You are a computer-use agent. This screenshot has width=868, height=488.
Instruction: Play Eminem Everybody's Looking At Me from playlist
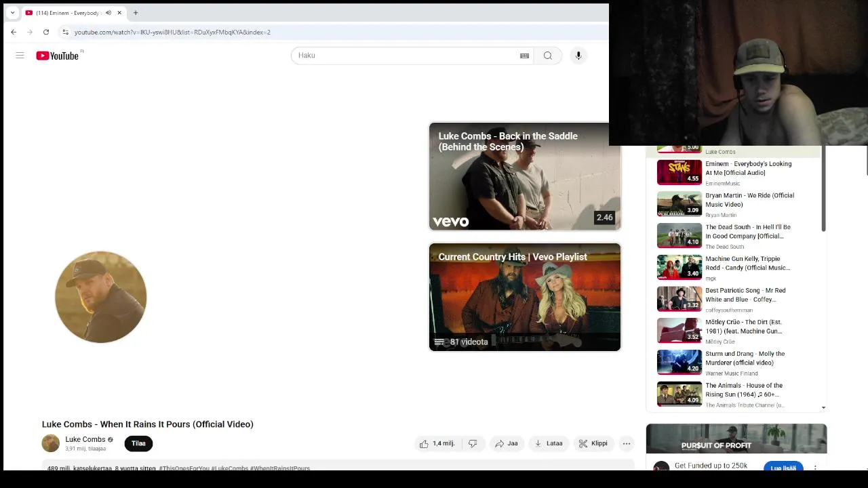click(749, 168)
